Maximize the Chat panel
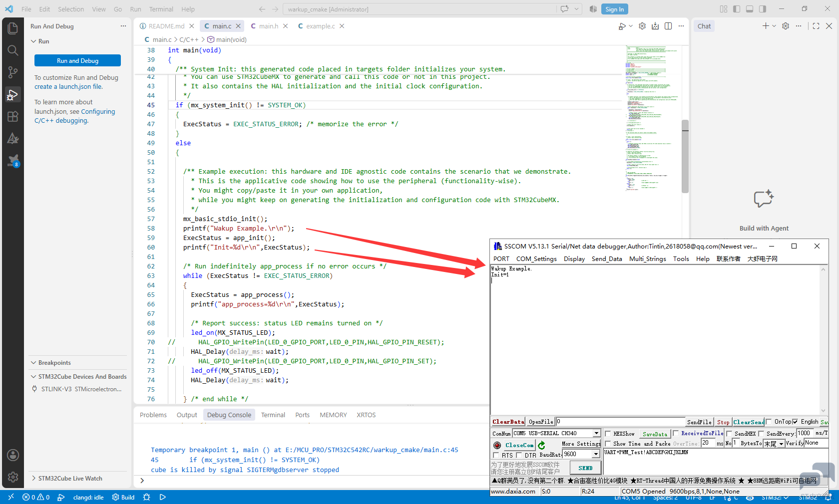Viewport: 839px width, 504px height. (x=816, y=26)
